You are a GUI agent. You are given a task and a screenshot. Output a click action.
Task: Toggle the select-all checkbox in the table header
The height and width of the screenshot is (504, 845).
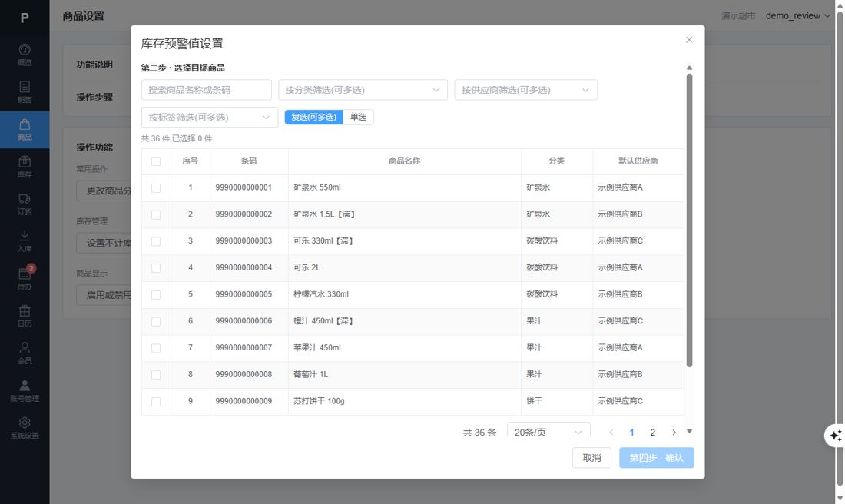click(156, 161)
